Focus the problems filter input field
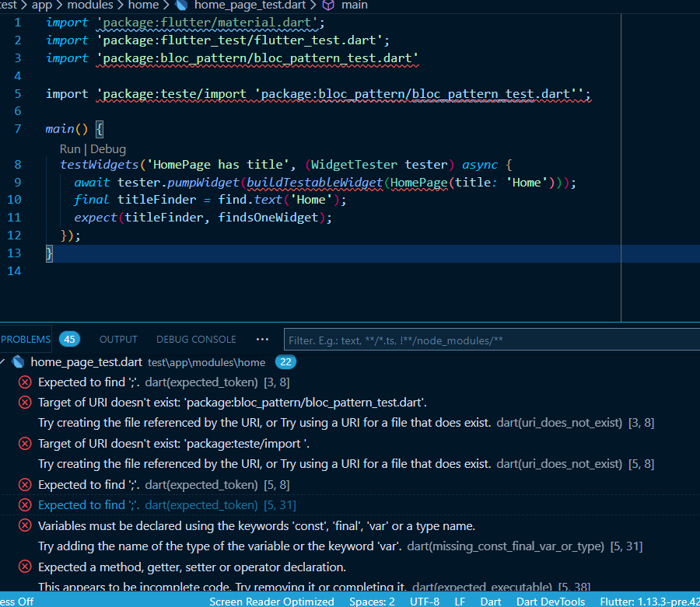Image resolution: width=700 pixels, height=607 pixels. click(492, 340)
